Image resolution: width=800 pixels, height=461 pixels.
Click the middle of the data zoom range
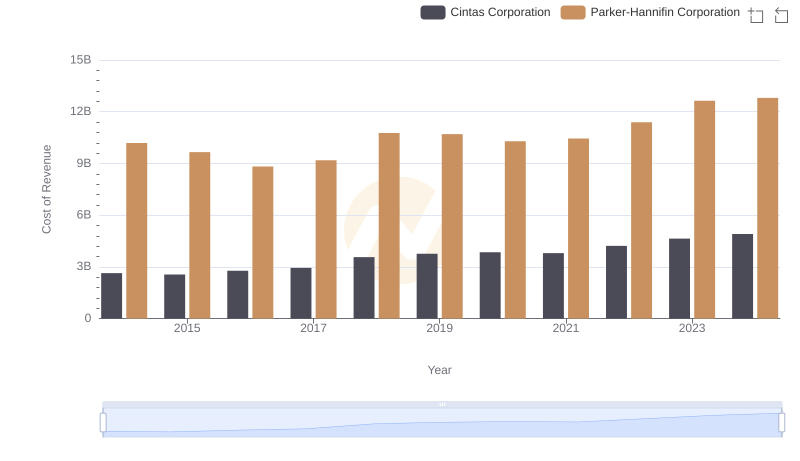pos(442,424)
